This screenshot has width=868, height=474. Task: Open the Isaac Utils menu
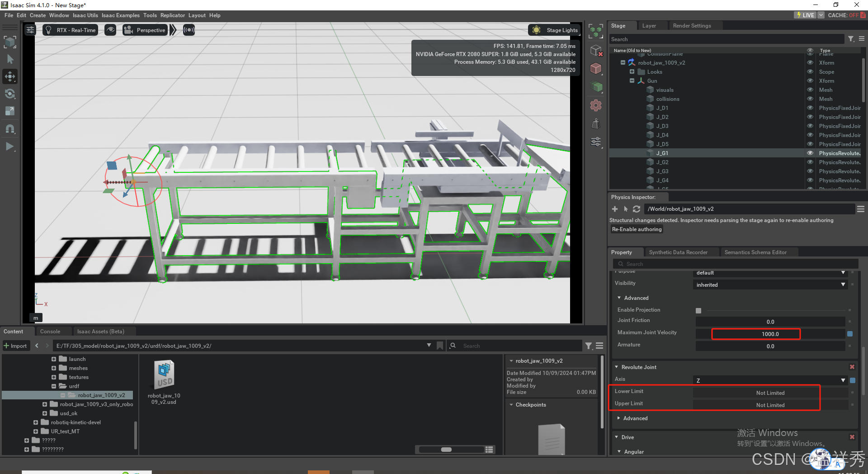[85, 15]
